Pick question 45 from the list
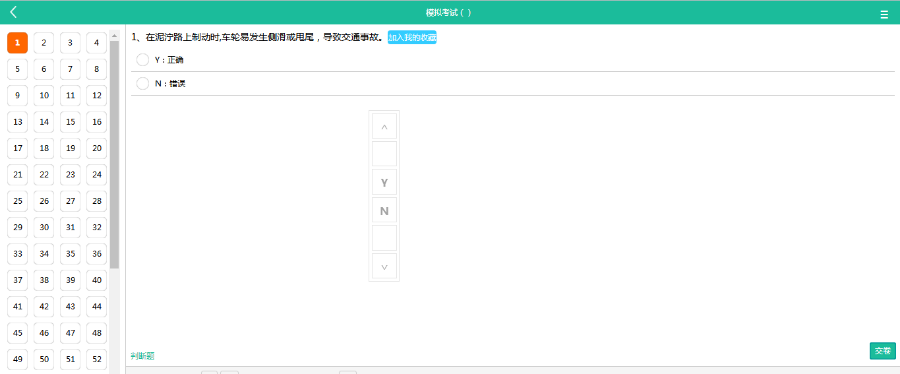This screenshot has height=374, width=900. (17, 333)
